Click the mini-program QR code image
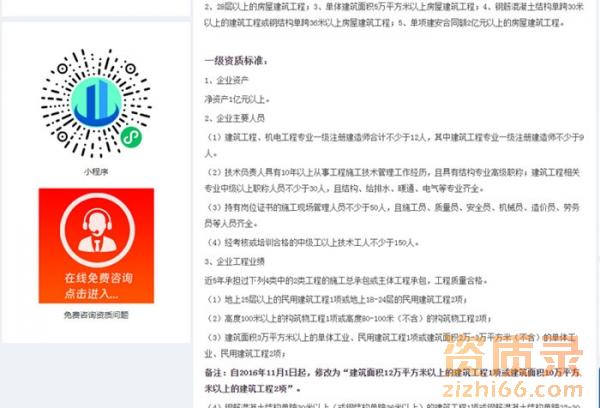Screen dimensions: 600x408 click(96, 103)
